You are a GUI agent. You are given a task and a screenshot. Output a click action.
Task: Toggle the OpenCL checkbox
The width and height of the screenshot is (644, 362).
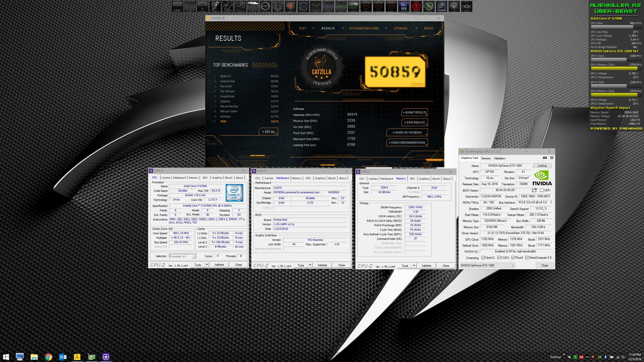(483, 258)
